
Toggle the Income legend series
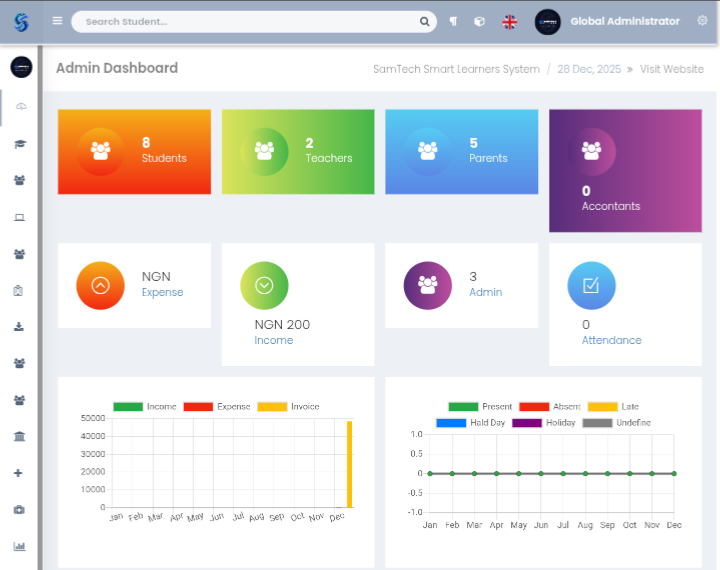(x=145, y=406)
